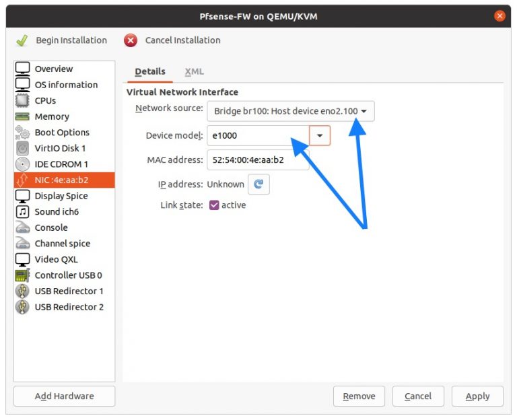Open CPUs chip icon entry

[x=22, y=100]
